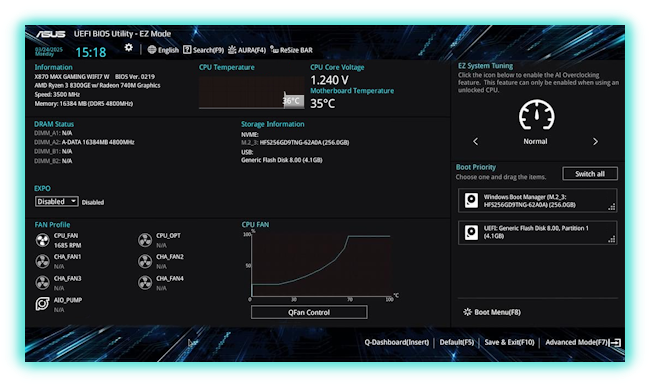Click the Memory: 16384 MB info line

pyautogui.click(x=84, y=104)
